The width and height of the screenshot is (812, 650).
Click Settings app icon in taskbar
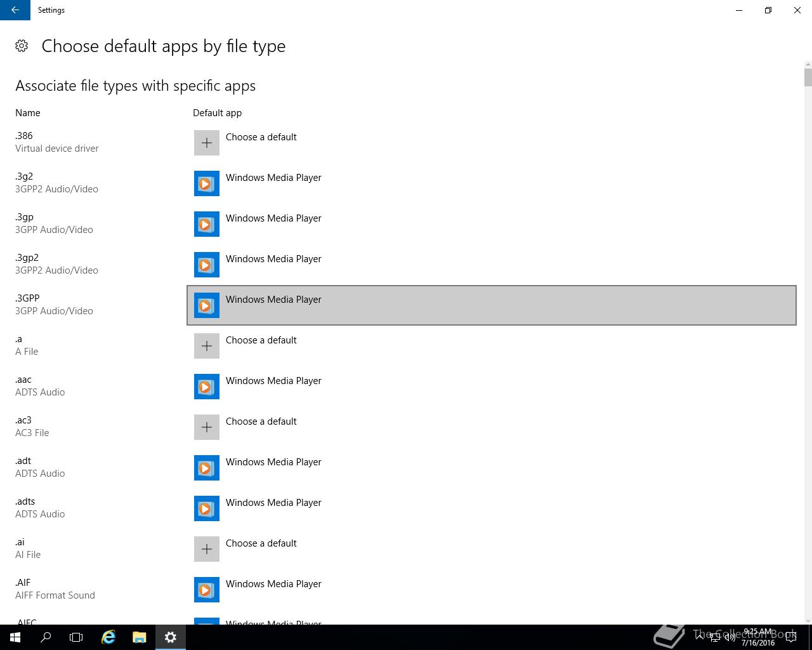pyautogui.click(x=170, y=637)
